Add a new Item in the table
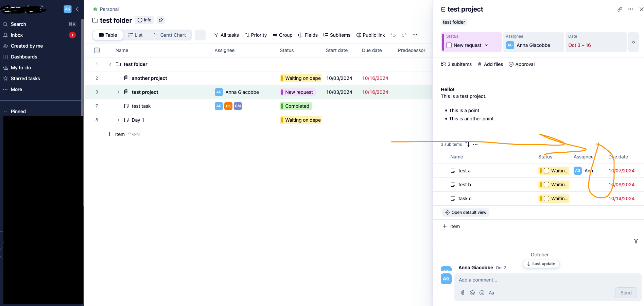The image size is (644, 306). tap(116, 134)
